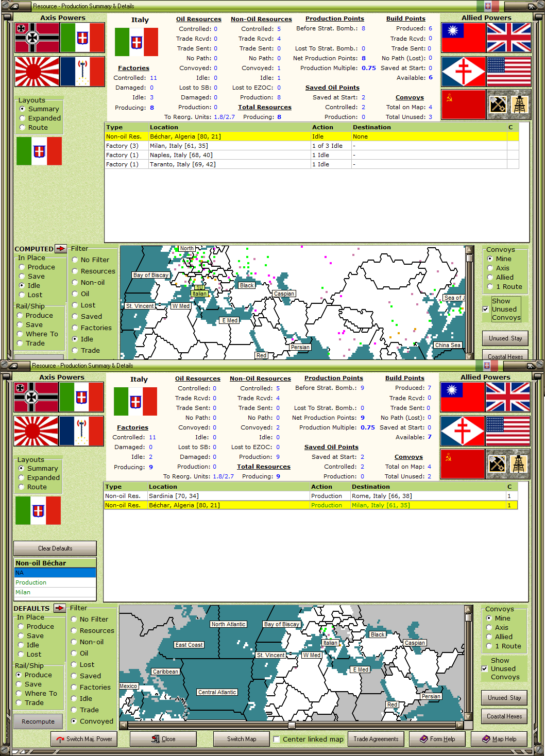Click the mining pickaxe icon, upper window

click(498, 105)
